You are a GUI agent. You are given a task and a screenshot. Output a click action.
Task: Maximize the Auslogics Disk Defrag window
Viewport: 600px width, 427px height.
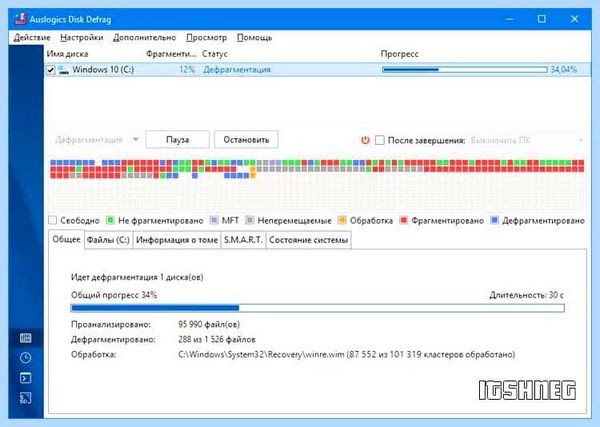click(541, 19)
